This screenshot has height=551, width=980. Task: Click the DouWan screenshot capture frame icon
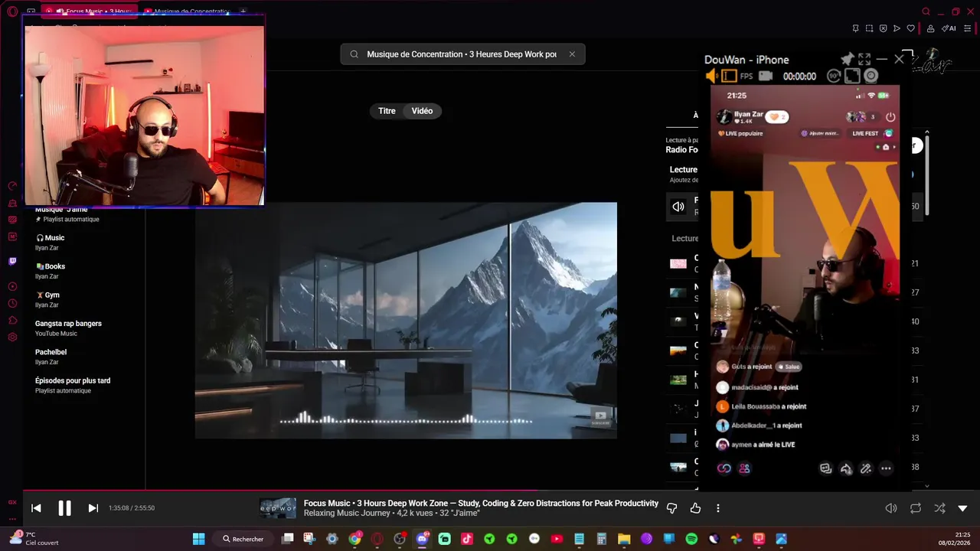pyautogui.click(x=851, y=76)
